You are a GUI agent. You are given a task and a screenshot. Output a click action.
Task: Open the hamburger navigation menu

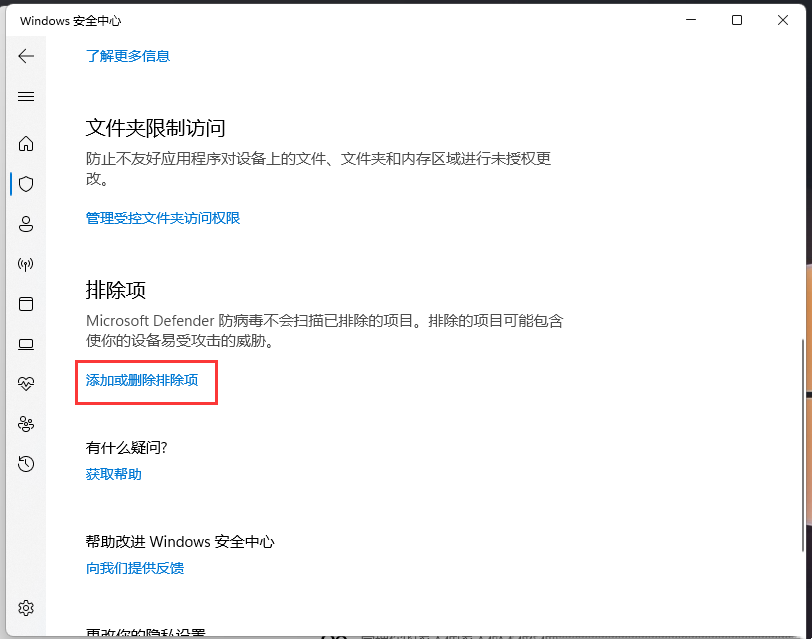click(x=26, y=96)
